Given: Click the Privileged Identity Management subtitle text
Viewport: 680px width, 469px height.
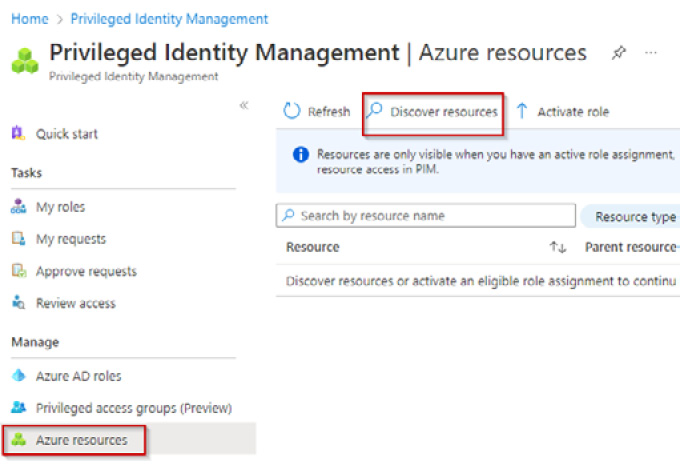Looking at the screenshot, I should click(x=134, y=76).
